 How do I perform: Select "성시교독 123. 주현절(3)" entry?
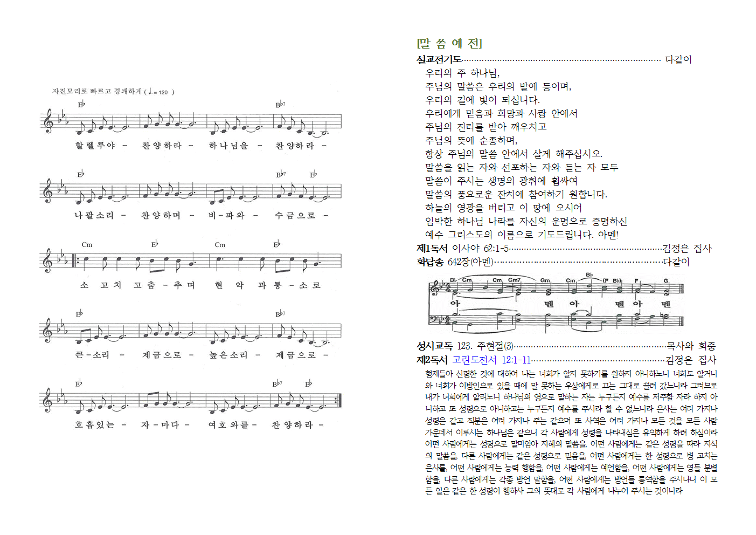pos(465,346)
